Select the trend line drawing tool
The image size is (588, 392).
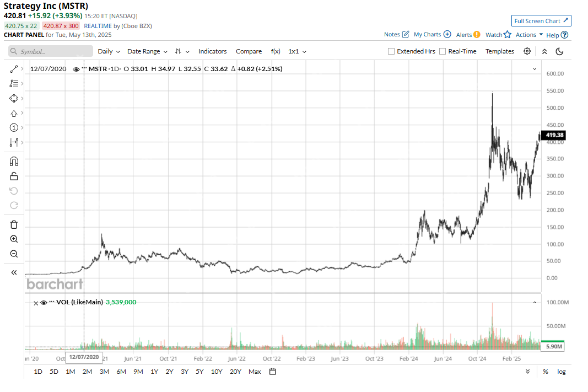point(14,68)
